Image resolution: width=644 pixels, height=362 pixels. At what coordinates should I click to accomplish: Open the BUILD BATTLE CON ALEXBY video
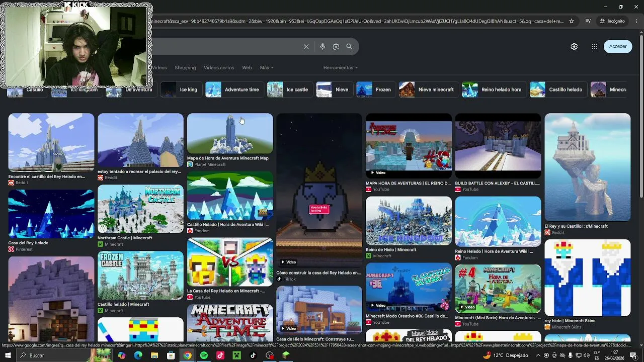tap(498, 146)
